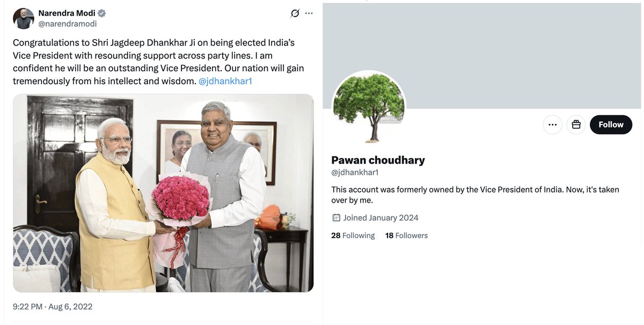Click the Pawan choudhary profile name
644x325 pixels.
378,160
